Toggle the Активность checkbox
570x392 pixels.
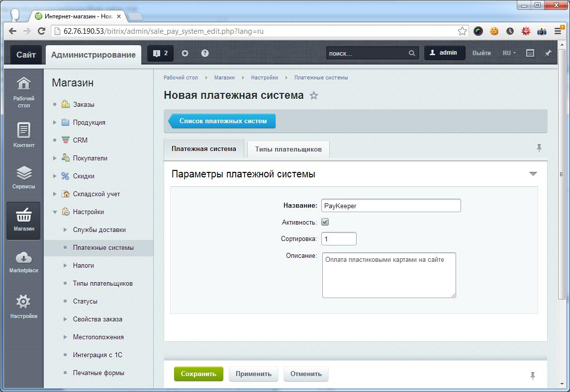pyautogui.click(x=325, y=222)
